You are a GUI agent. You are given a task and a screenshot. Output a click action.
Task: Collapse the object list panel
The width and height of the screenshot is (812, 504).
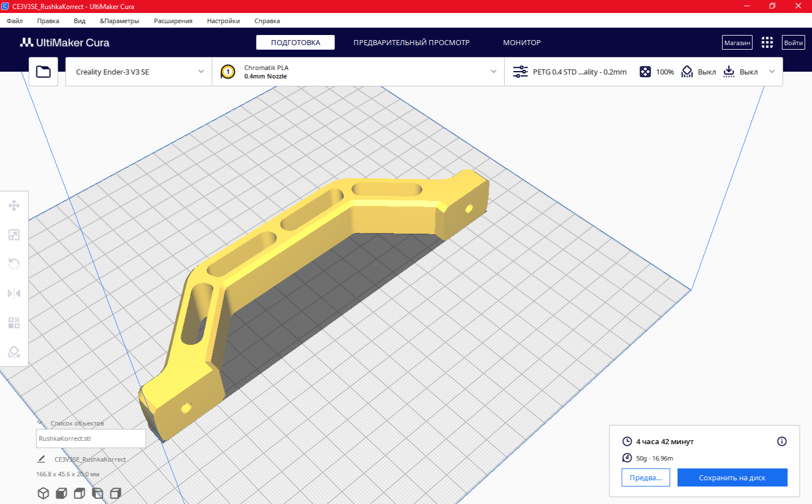[x=40, y=423]
